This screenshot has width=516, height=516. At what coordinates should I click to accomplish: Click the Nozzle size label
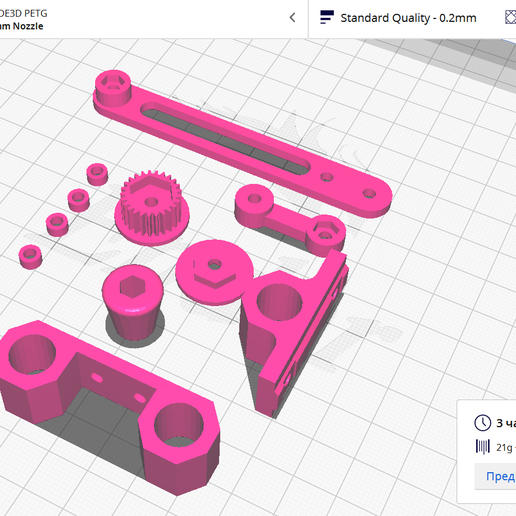tap(22, 26)
